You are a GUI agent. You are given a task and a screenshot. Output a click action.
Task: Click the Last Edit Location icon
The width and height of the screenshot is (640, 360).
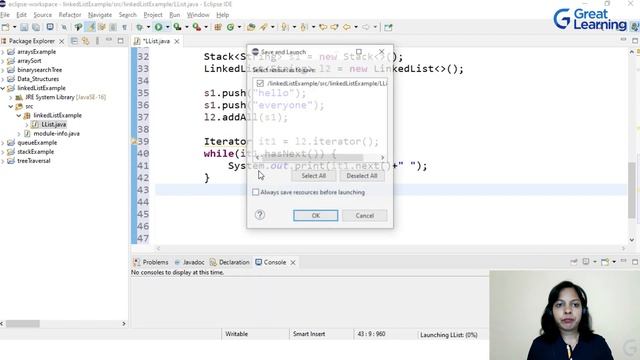[323, 27]
